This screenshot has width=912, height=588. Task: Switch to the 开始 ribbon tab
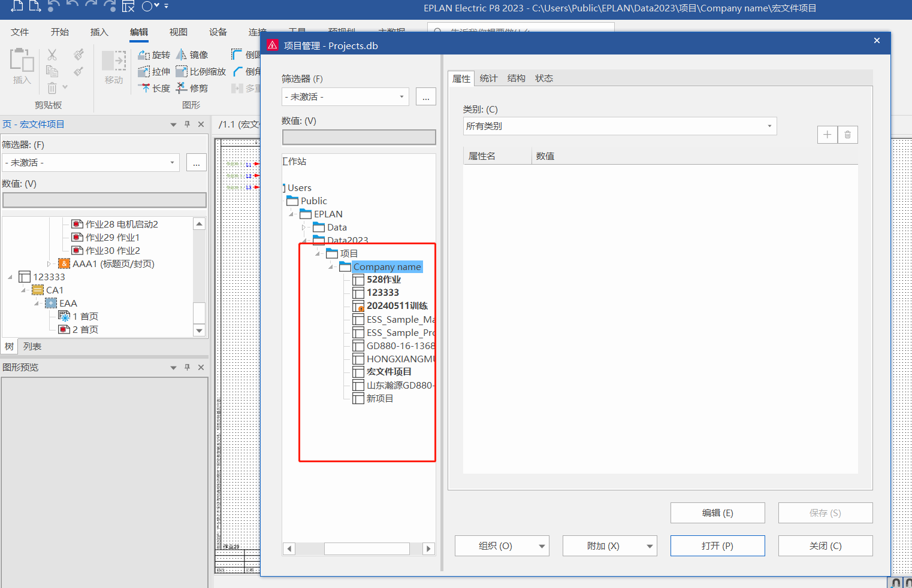pos(60,32)
